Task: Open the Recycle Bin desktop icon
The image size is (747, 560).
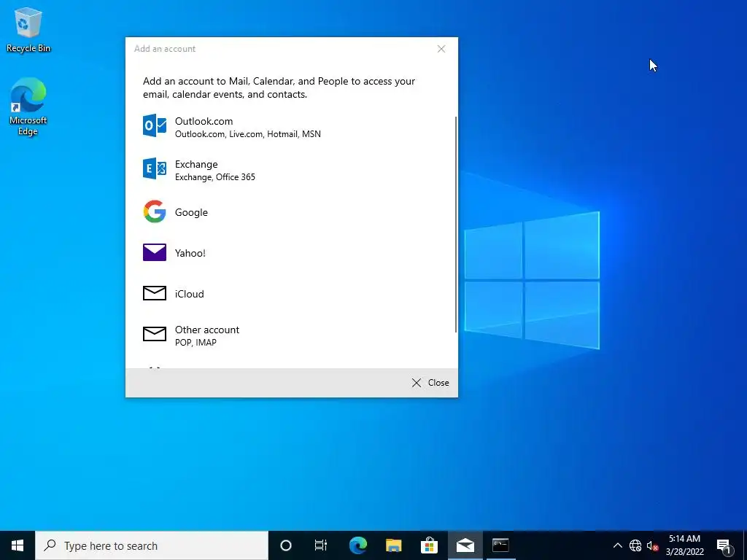Action: pyautogui.click(x=28, y=29)
